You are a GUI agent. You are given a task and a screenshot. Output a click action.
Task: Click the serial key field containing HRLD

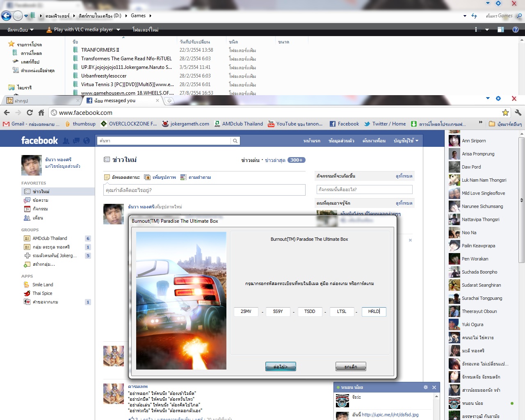[x=374, y=312]
